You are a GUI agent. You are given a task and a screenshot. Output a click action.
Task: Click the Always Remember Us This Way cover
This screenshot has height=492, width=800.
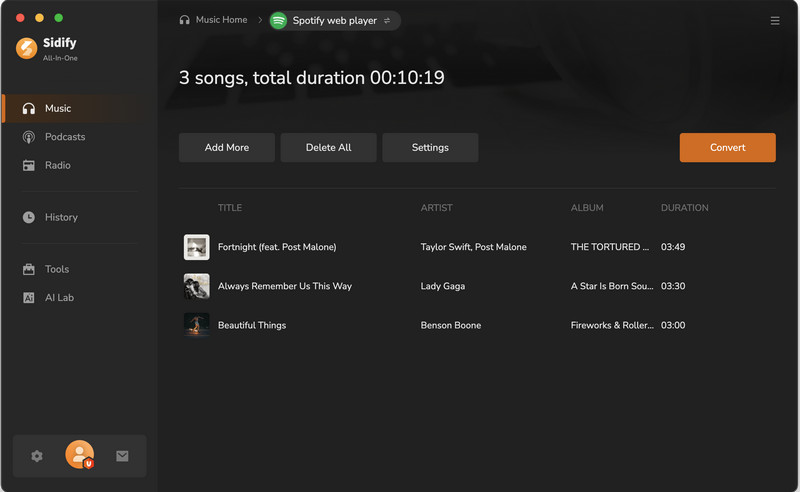(196, 286)
